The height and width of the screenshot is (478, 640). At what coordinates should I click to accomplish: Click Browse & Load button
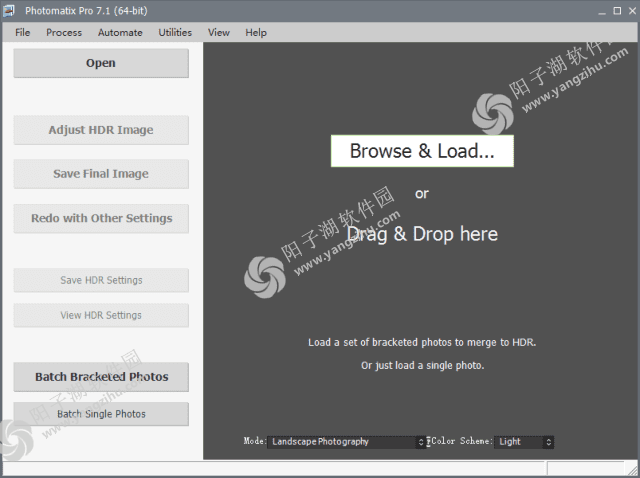tap(422, 151)
